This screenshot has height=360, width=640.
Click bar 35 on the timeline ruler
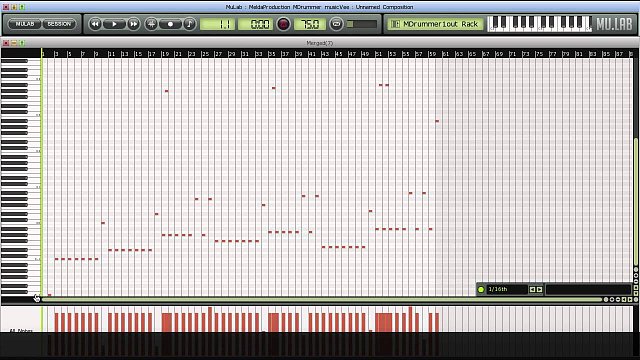tap(272, 54)
